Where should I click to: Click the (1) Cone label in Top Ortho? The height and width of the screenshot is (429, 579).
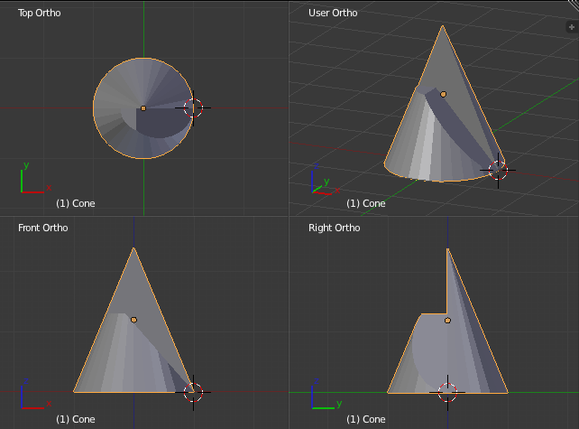(x=76, y=203)
